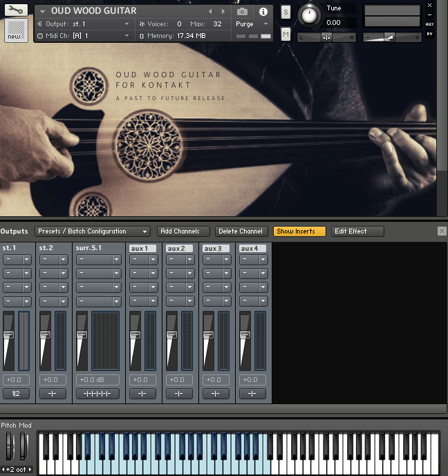Toggle the Show Inserts button
The width and height of the screenshot is (448, 476).
[x=299, y=231]
